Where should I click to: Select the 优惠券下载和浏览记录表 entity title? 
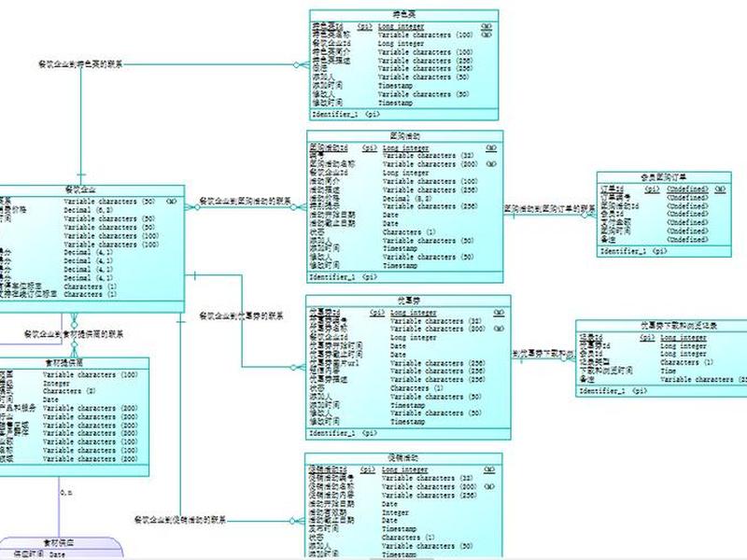[x=679, y=326]
